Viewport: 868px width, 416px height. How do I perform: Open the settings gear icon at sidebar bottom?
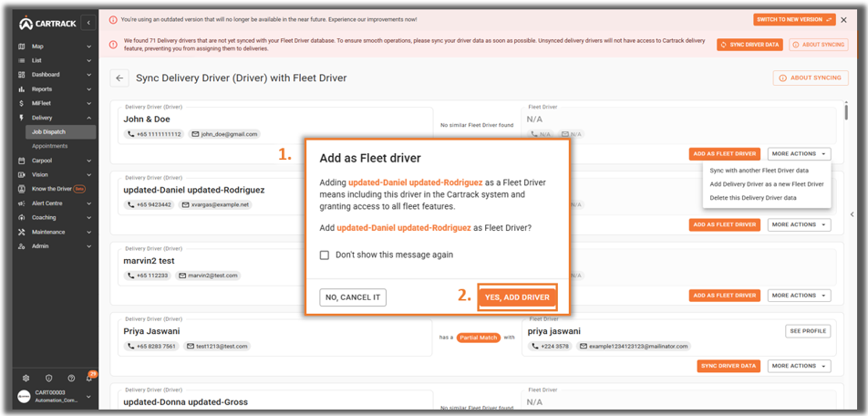(x=26, y=379)
